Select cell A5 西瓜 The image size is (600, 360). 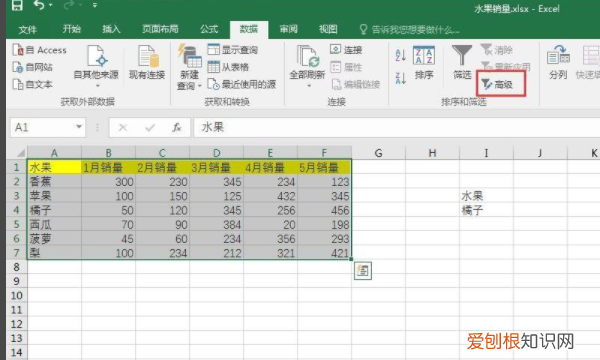(x=54, y=224)
